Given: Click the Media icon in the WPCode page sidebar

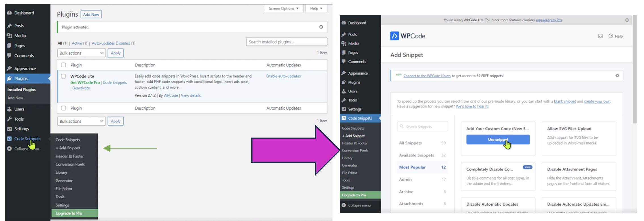Looking at the screenshot, I should 344,43.
